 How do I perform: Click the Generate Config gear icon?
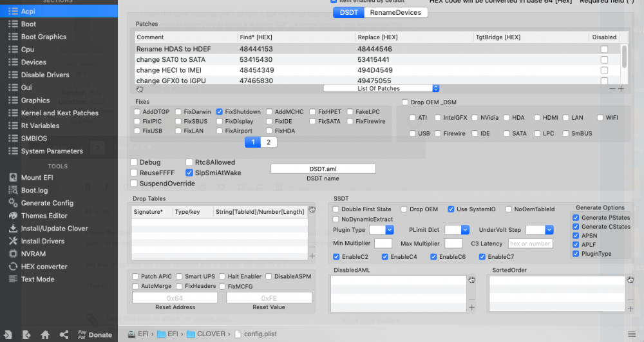click(13, 203)
